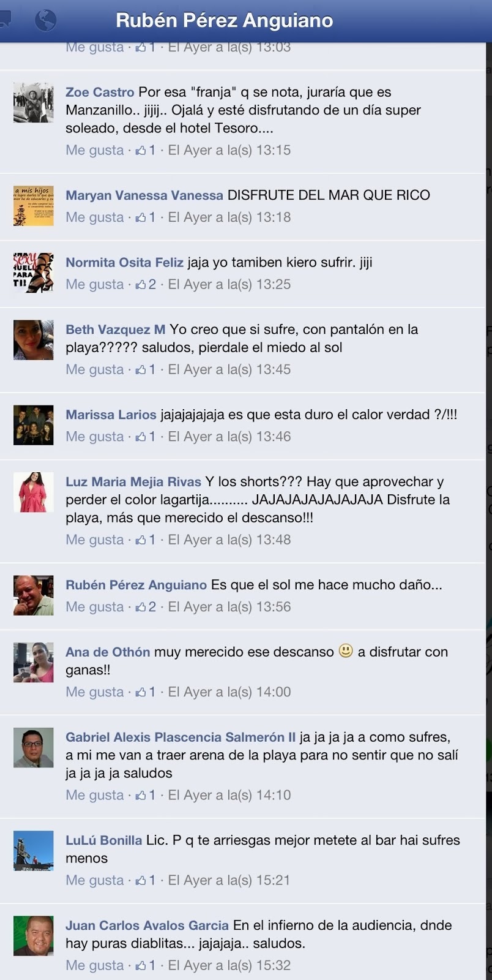Open the messages chat icon in header

pyautogui.click(x=5, y=20)
